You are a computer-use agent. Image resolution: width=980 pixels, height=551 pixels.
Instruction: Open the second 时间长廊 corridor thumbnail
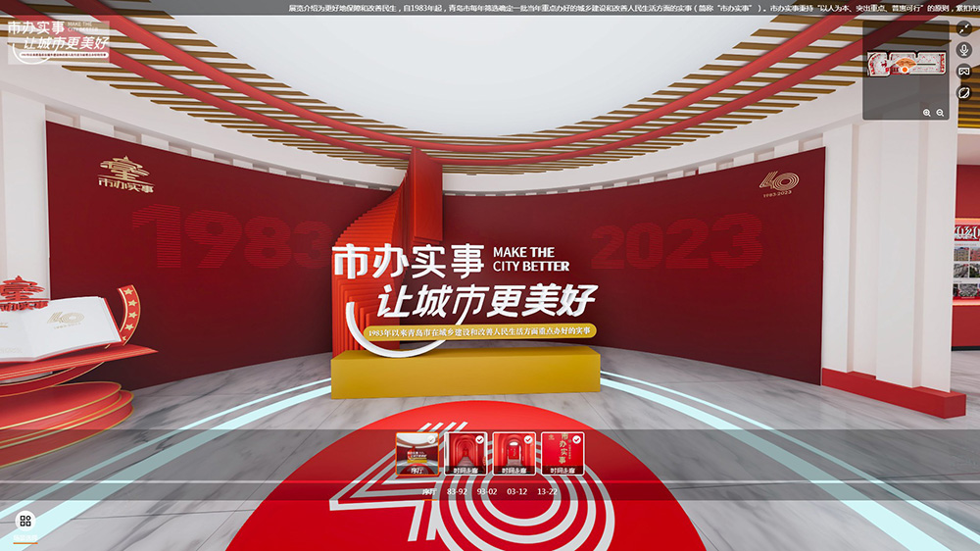click(x=514, y=454)
